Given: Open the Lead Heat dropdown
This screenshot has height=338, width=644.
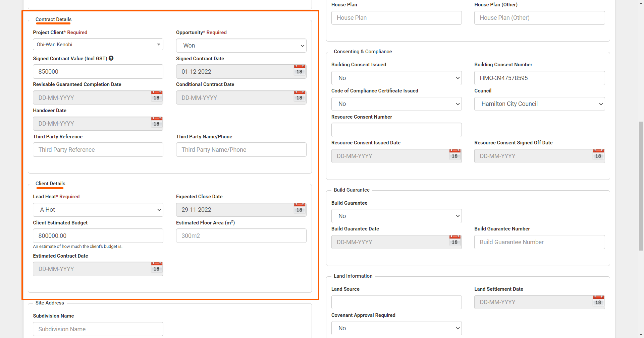Looking at the screenshot, I should pyautogui.click(x=98, y=210).
